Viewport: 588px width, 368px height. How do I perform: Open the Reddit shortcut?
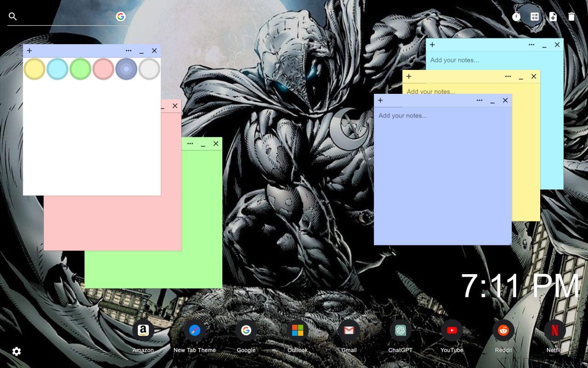pyautogui.click(x=503, y=330)
